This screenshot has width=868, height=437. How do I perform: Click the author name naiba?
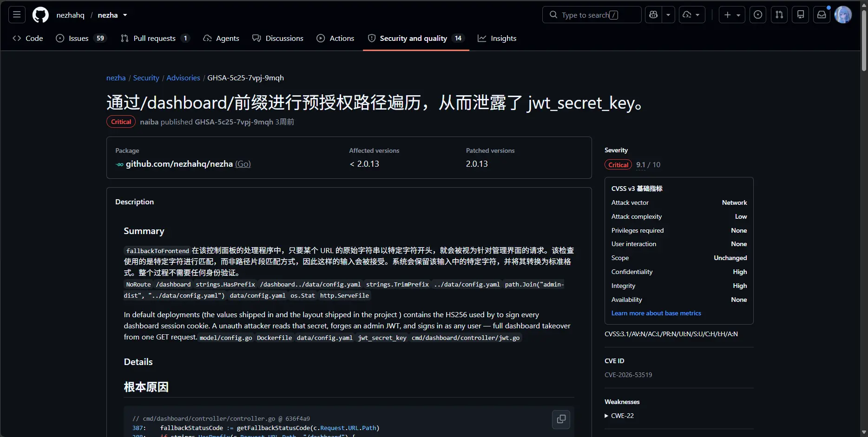149,122
